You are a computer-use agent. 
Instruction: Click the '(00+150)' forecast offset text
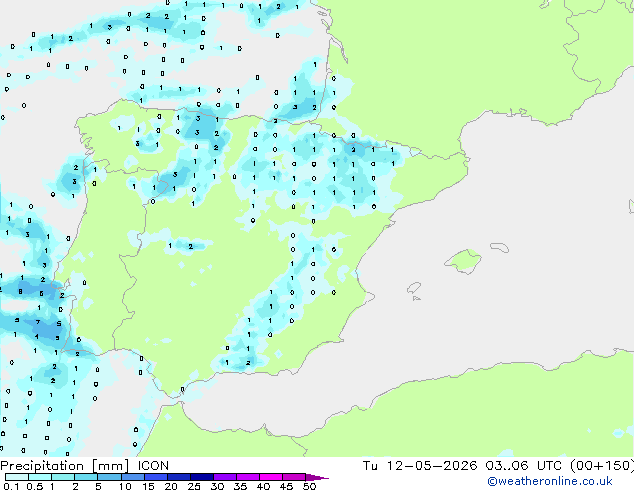[602, 466]
